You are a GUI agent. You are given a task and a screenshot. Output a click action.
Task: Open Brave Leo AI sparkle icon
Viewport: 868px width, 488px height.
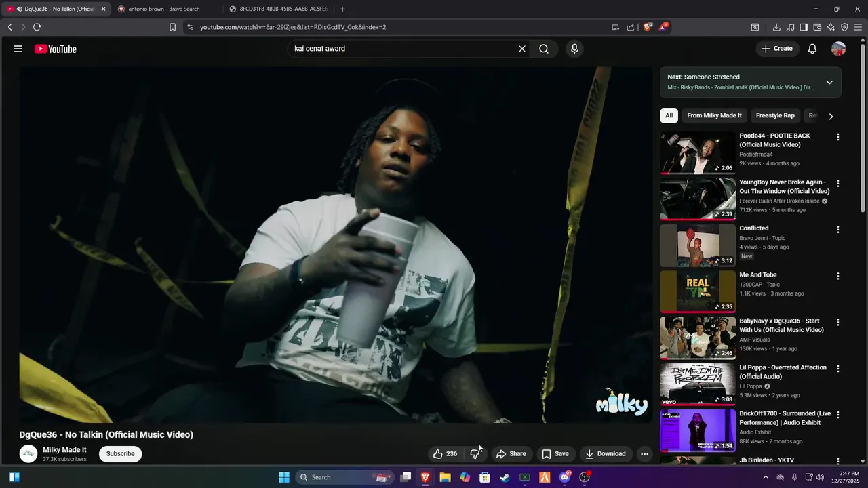coord(831,27)
